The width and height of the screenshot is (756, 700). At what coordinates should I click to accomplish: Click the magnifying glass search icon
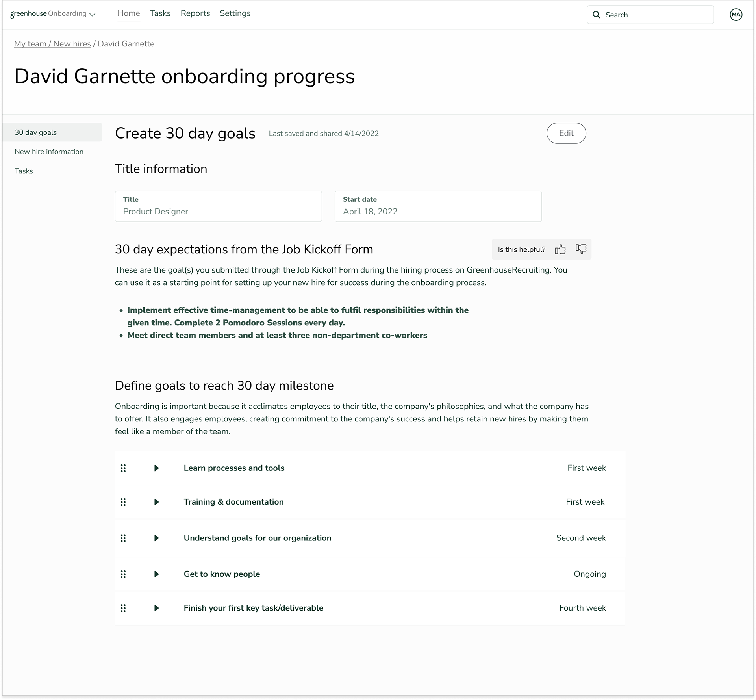[597, 15]
